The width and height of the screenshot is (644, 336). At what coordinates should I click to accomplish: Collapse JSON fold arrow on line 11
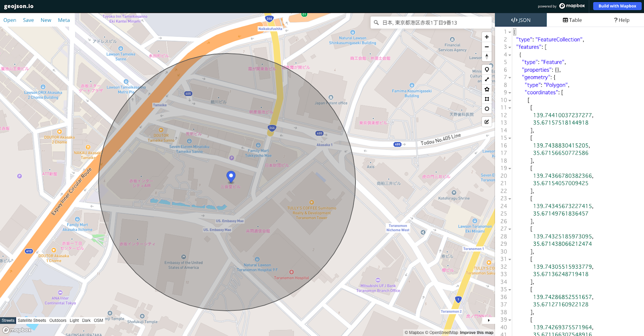coord(510,108)
